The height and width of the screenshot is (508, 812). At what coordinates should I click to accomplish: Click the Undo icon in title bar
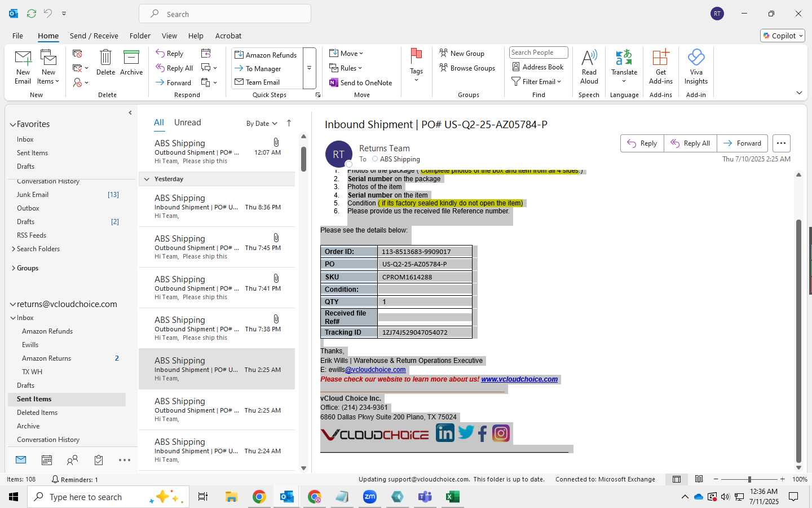pyautogui.click(x=48, y=13)
